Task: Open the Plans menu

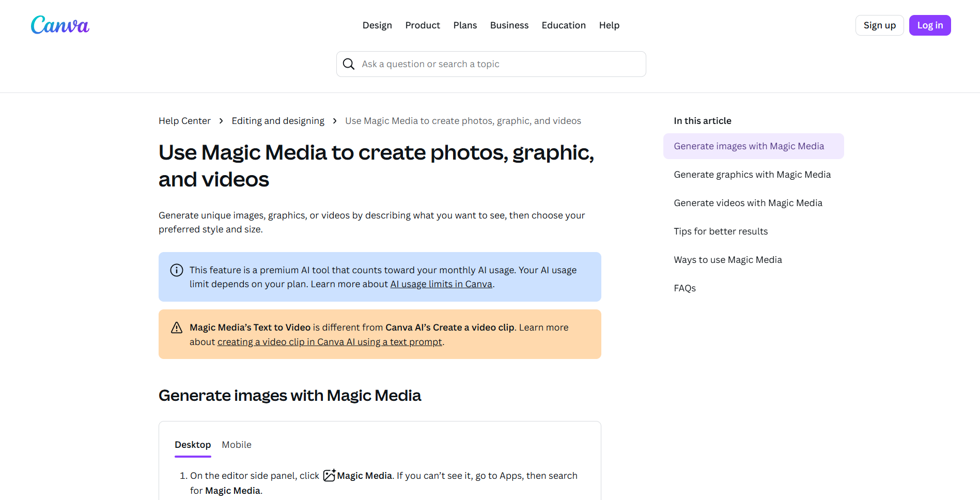Action: tap(465, 25)
